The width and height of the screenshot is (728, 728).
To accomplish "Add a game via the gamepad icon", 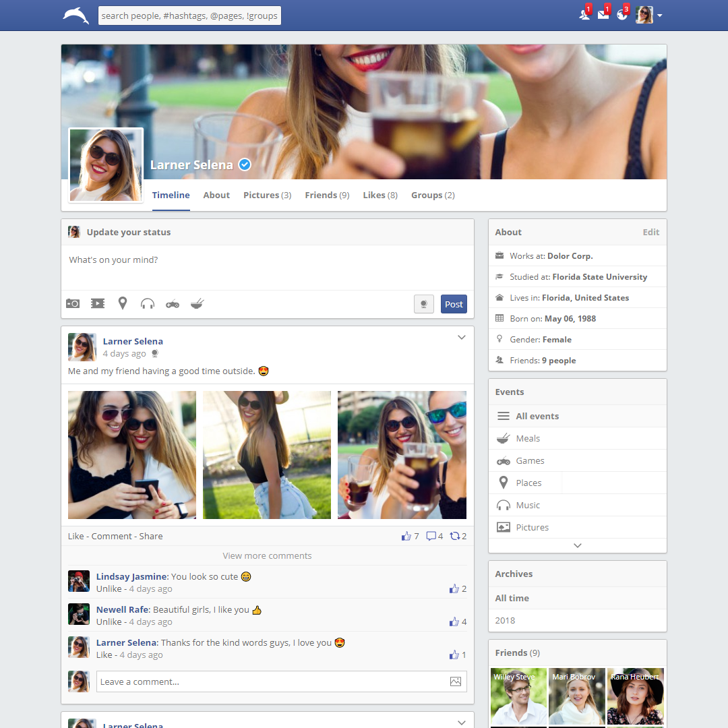I will click(172, 303).
